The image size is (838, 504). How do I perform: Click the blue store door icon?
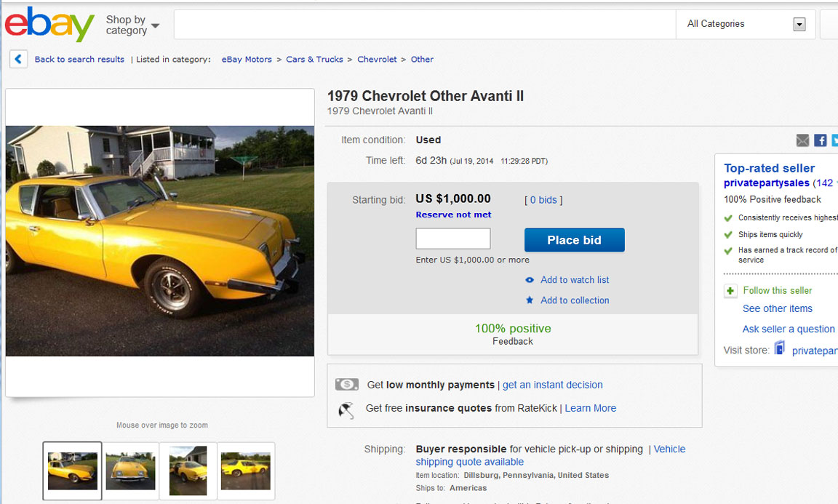(780, 349)
